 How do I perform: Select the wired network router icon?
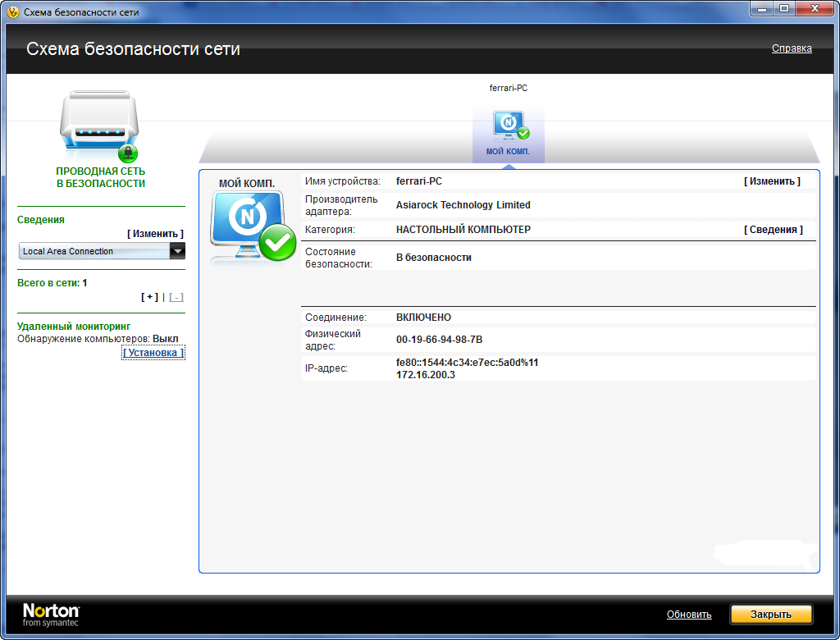(99, 125)
